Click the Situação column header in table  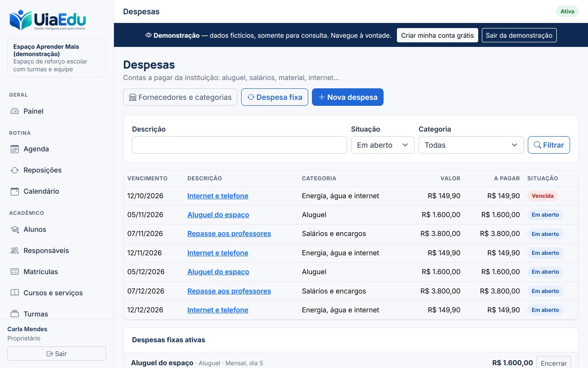(x=543, y=178)
